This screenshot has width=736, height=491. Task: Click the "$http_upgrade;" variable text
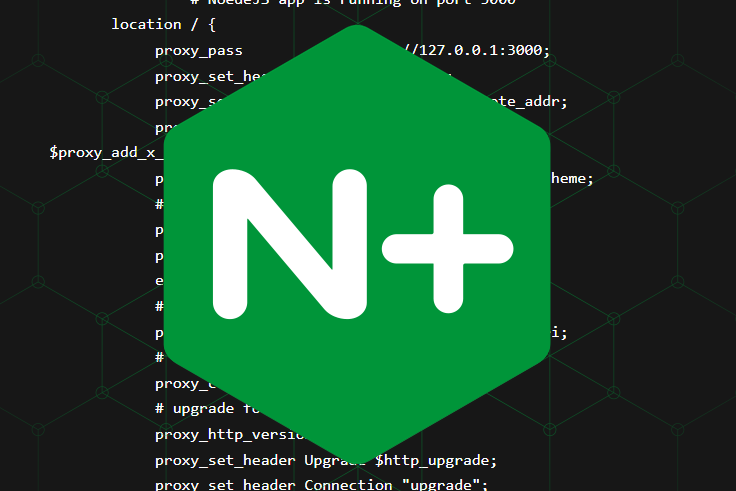(436, 460)
